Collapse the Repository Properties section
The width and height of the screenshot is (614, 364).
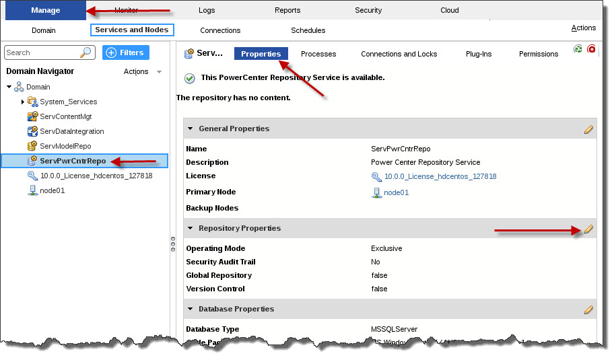click(x=191, y=228)
